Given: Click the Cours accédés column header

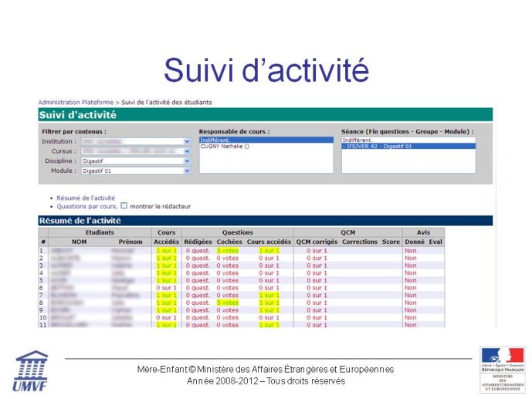Looking at the screenshot, I should 269,242.
